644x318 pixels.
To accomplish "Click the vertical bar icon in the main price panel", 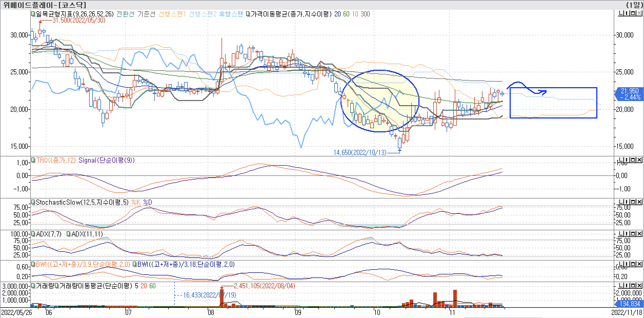I will pyautogui.click(x=626, y=13).
